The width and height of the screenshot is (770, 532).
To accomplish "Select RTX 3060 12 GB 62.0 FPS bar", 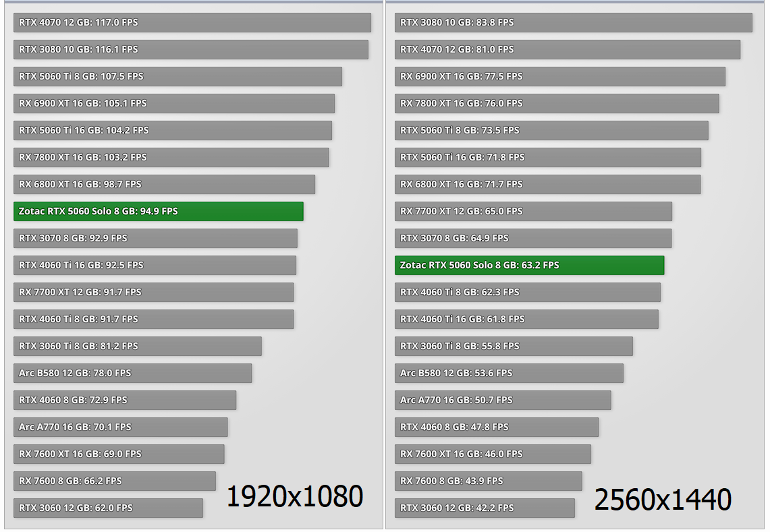I will [x=108, y=508].
